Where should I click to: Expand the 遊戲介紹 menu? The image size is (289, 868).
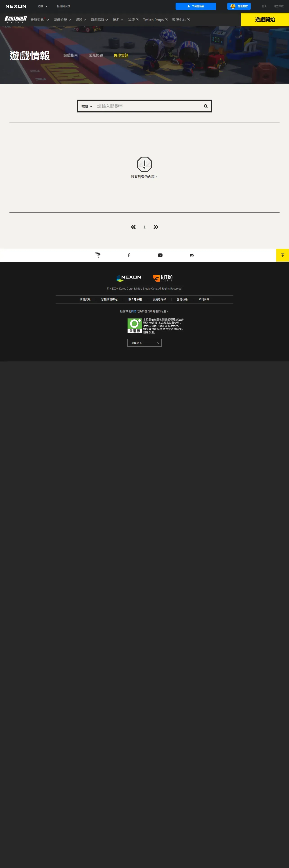pyautogui.click(x=62, y=20)
